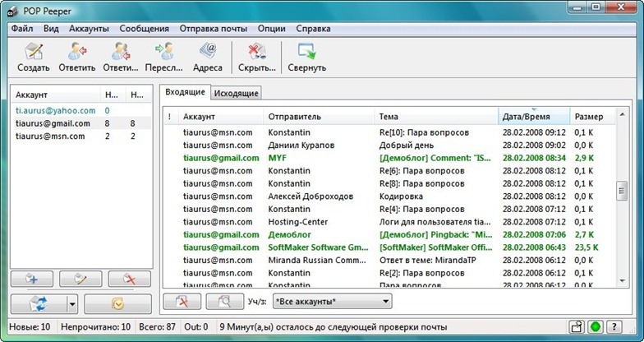Screen dimensions: 644x342
Task: Open the Уч/з *Все аккаунты* dropdown
Action: (332, 301)
